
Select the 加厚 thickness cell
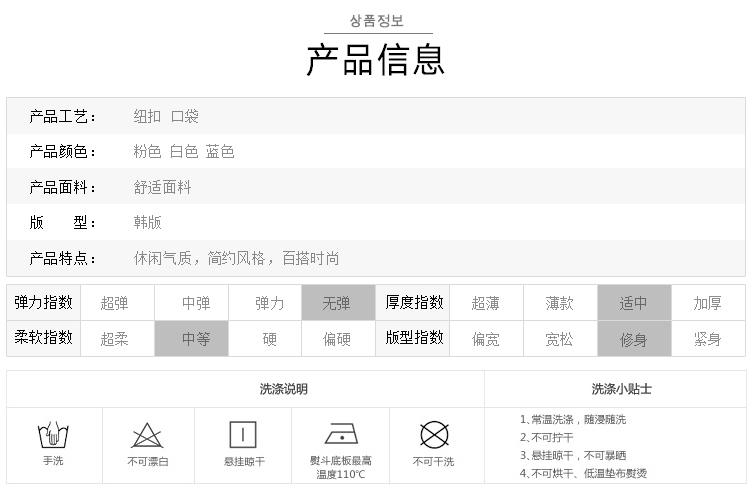coord(708,303)
